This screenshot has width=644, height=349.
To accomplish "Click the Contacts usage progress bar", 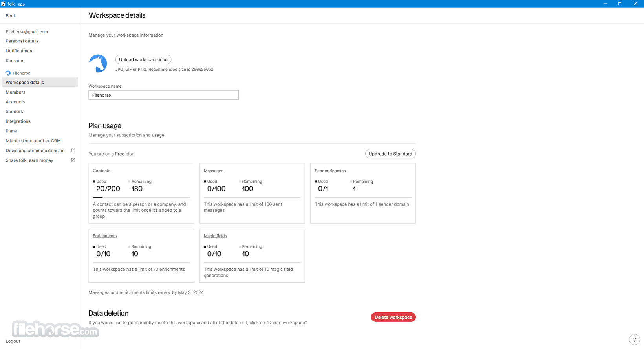I will coord(141,198).
